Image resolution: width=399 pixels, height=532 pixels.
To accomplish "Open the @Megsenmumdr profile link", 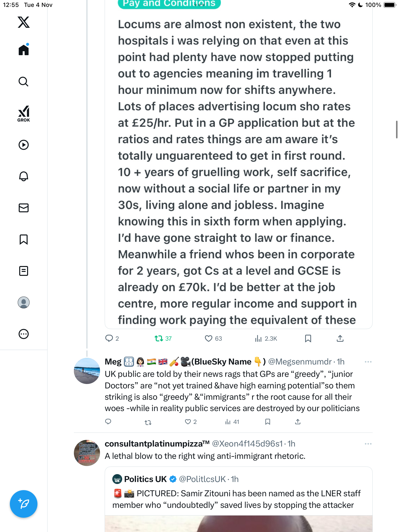I will click(x=300, y=362).
